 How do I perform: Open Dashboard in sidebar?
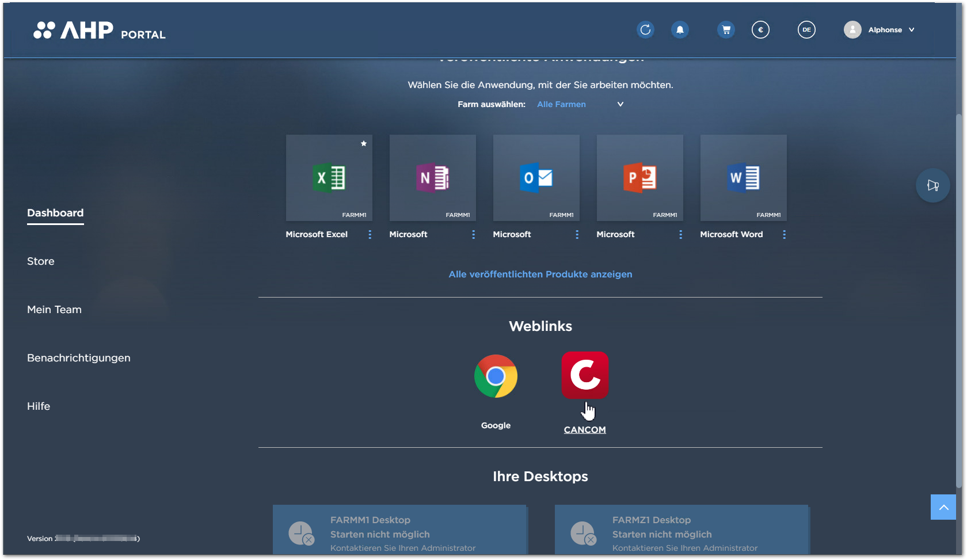click(55, 213)
